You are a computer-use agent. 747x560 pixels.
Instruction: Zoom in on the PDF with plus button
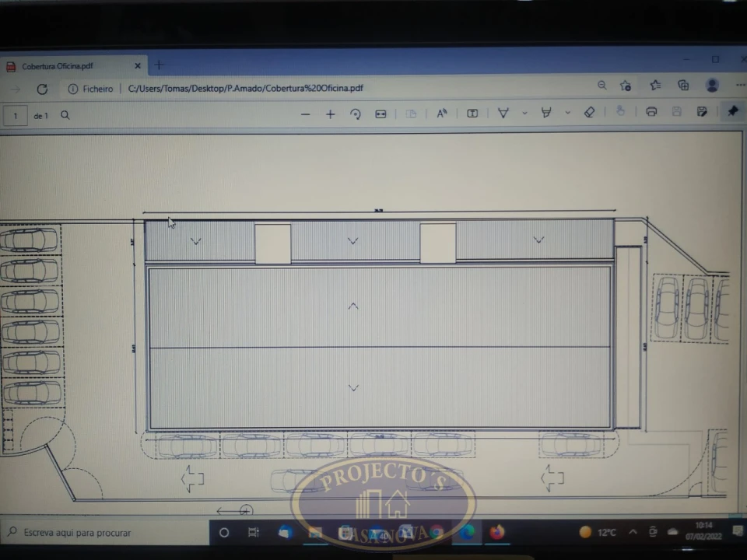330,114
